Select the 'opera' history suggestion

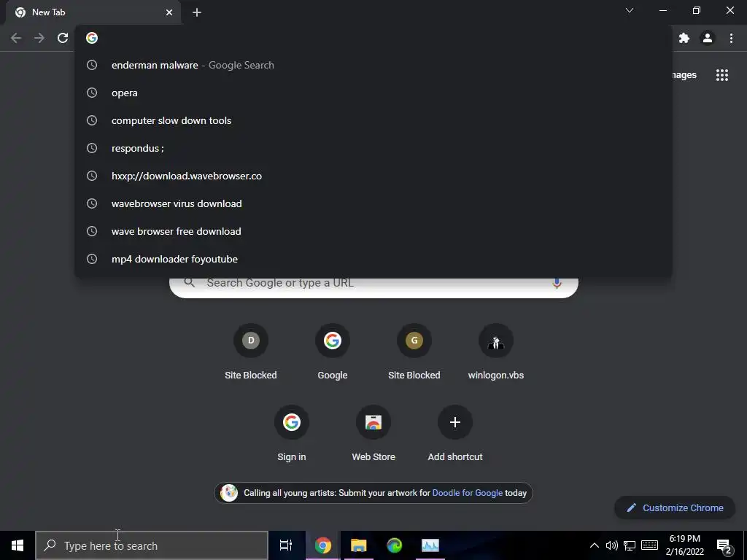tap(373, 93)
